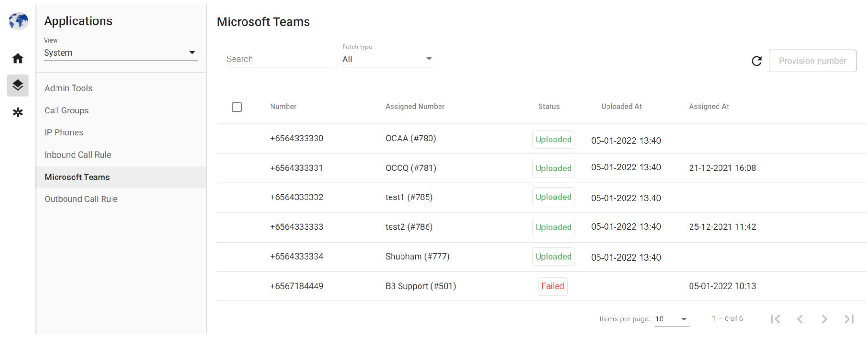Click the Applications panel heading
The height and width of the screenshot is (337, 868).
click(x=78, y=21)
